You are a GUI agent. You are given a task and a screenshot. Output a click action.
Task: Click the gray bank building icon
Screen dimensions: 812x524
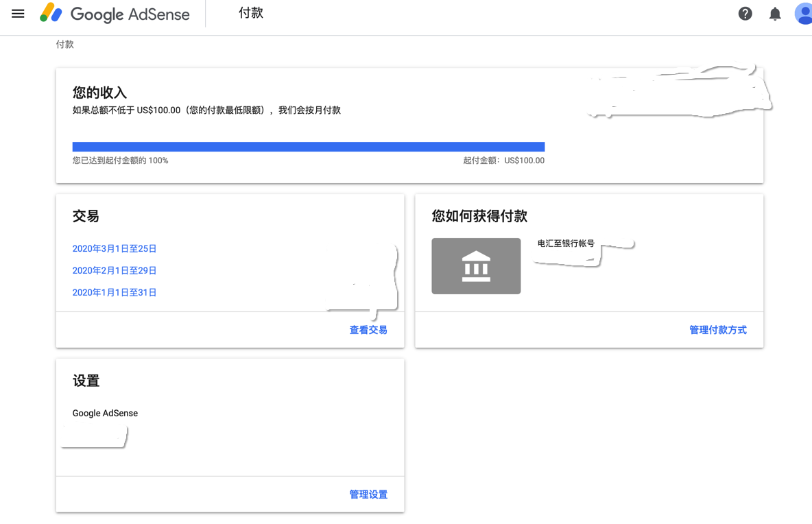[476, 266]
